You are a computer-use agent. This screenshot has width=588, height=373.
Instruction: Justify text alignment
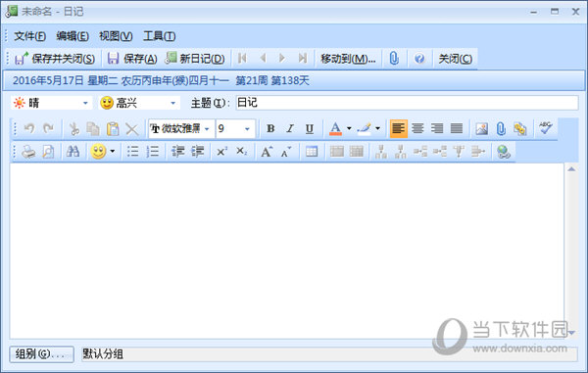457,129
